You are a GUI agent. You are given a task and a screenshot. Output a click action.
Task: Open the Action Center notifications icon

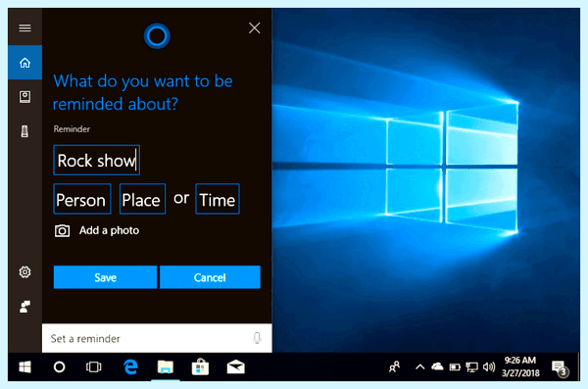pos(561,367)
